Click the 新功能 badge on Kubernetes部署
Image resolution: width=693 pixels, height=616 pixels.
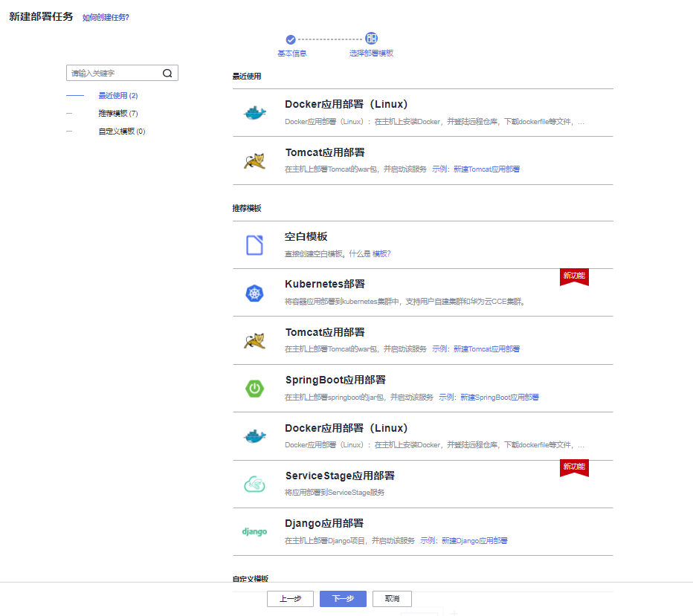pyautogui.click(x=574, y=277)
